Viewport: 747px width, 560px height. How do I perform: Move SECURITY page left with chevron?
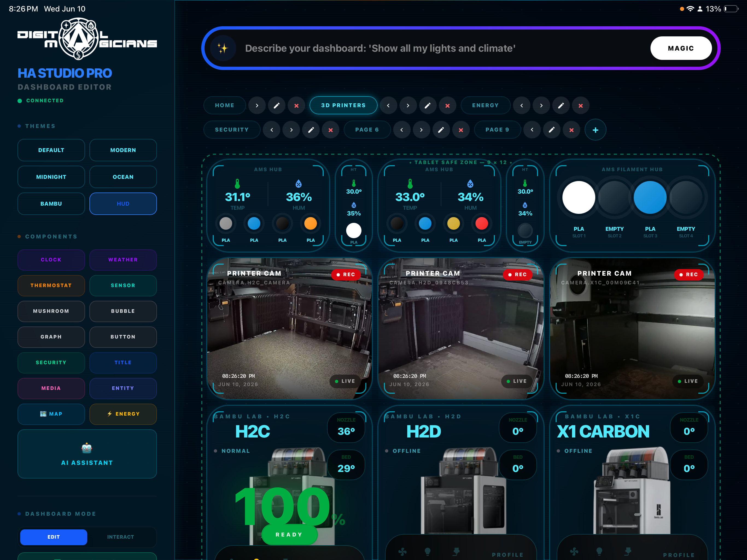point(272,130)
